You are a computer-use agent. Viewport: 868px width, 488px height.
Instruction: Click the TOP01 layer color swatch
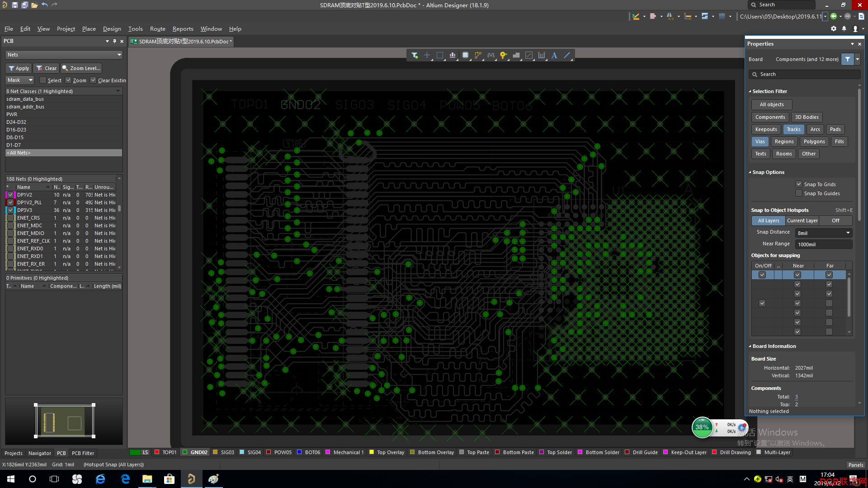(x=157, y=452)
